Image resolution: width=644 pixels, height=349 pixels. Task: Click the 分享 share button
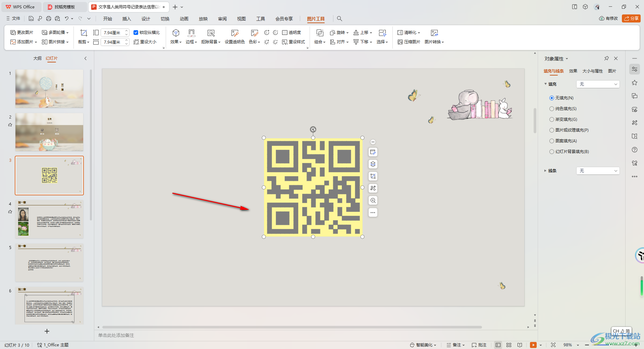[x=631, y=18]
